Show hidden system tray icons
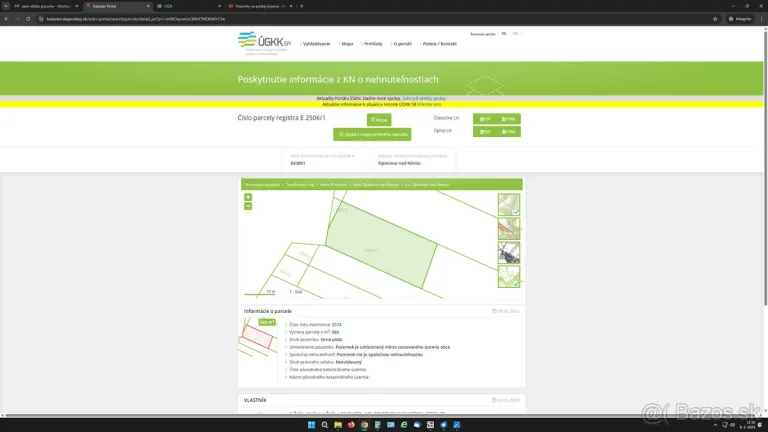Viewport: 768px width, 432px height. [x=715, y=425]
